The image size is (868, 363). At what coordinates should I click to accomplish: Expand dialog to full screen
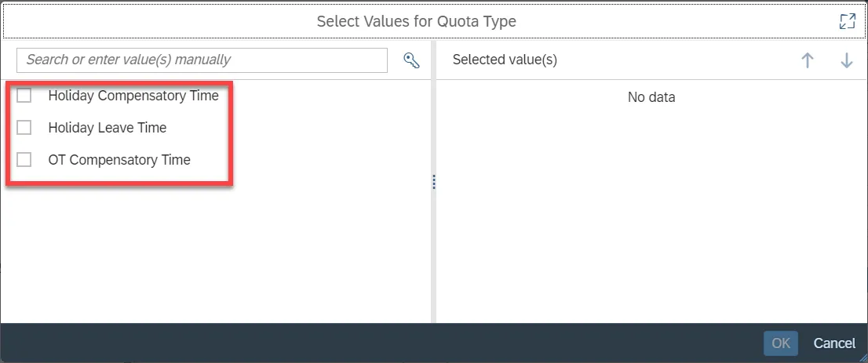847,21
